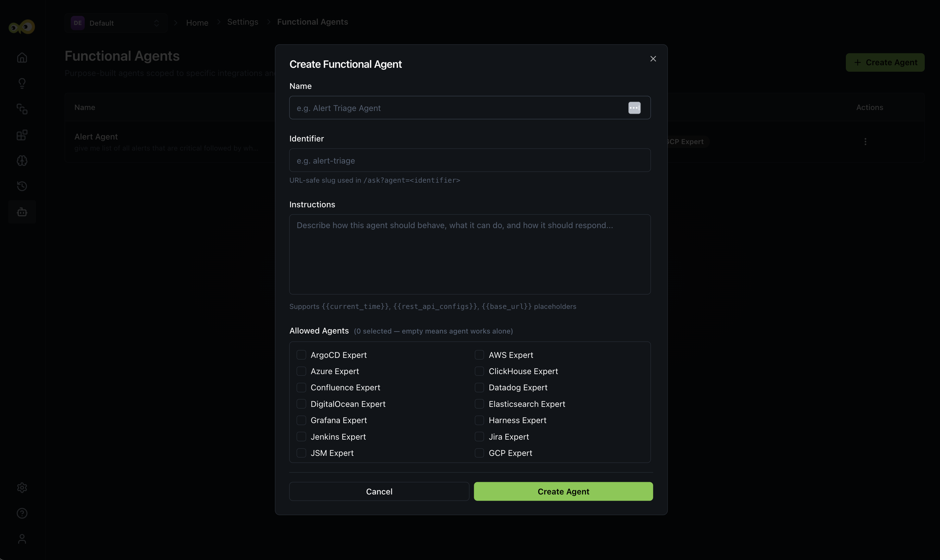Open the Alert Agent row actions menu
The height and width of the screenshot is (560, 940).
click(865, 141)
